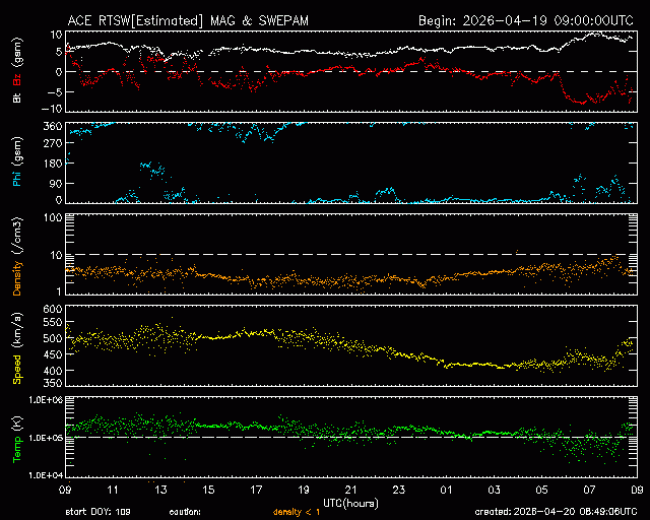Click the 'ACE RTSW[Estimated] MAG & SWEPAM' title
Screen dimensions: 650x520
pyautogui.click(x=188, y=21)
